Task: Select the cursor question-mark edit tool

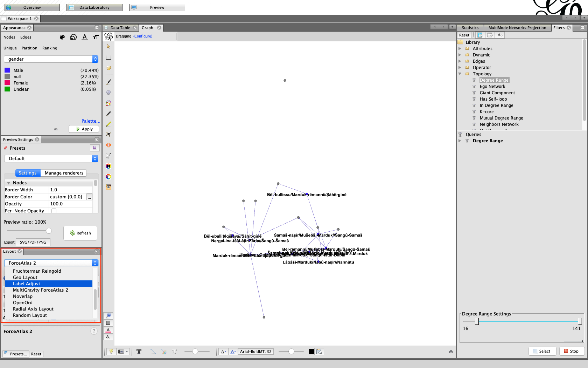Action: pos(108,155)
